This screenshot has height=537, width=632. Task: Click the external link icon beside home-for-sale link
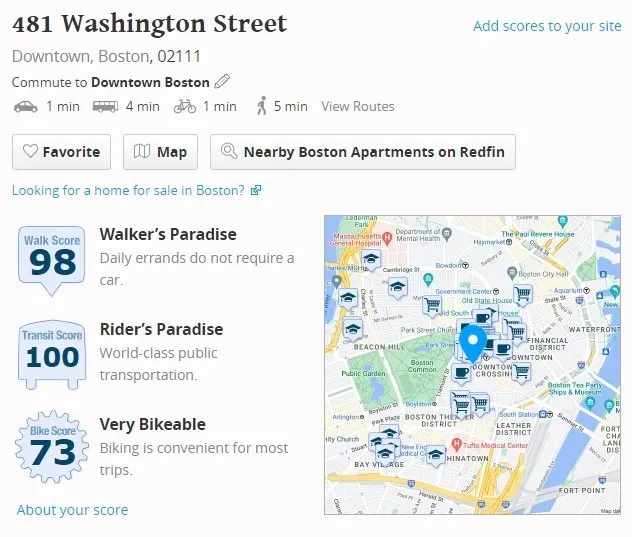[256, 190]
